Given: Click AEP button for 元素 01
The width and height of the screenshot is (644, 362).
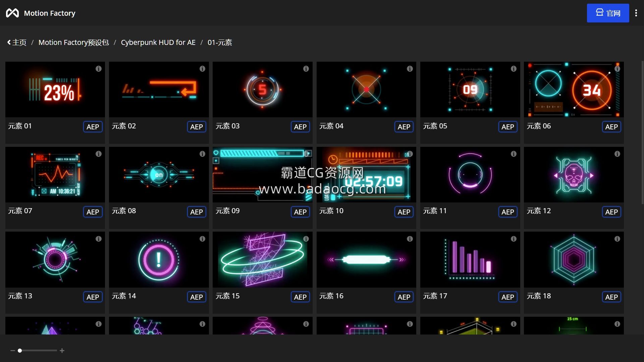Looking at the screenshot, I should [93, 127].
